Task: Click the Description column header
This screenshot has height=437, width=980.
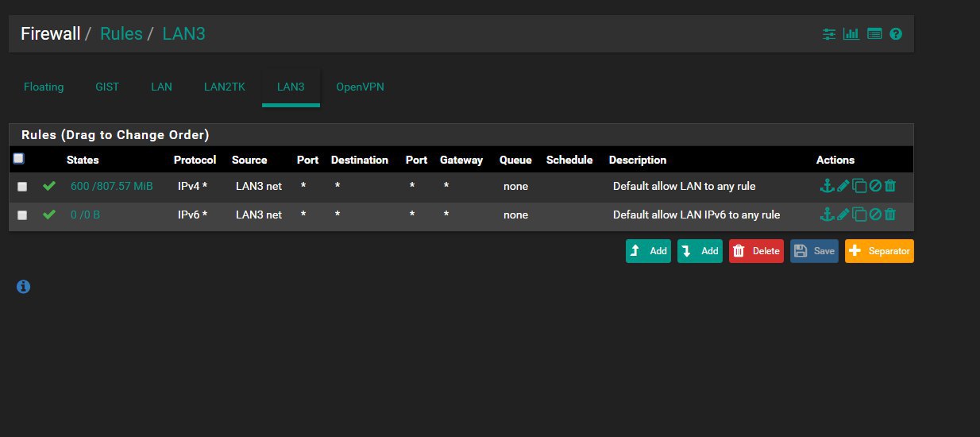Action: (638, 160)
